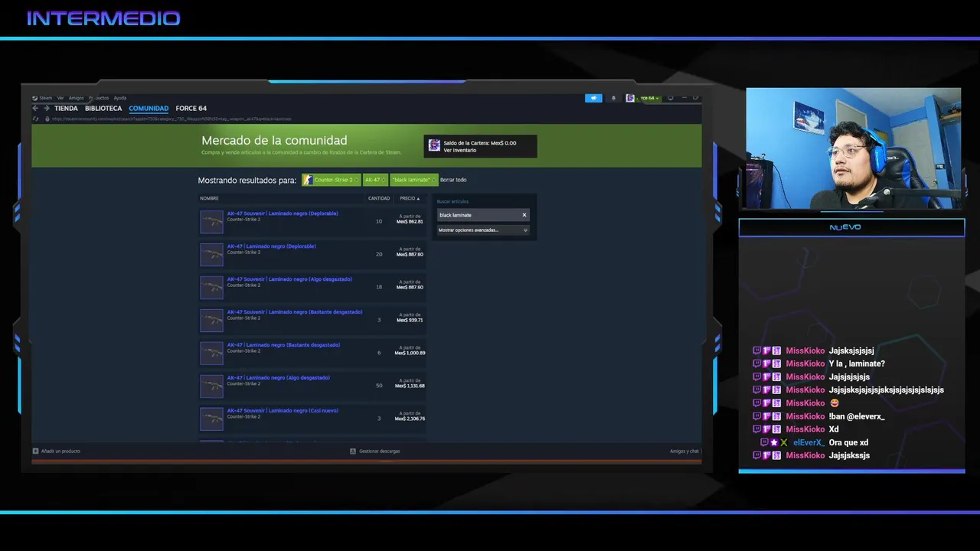Click the Mex$ 862.81 price

click(410, 222)
